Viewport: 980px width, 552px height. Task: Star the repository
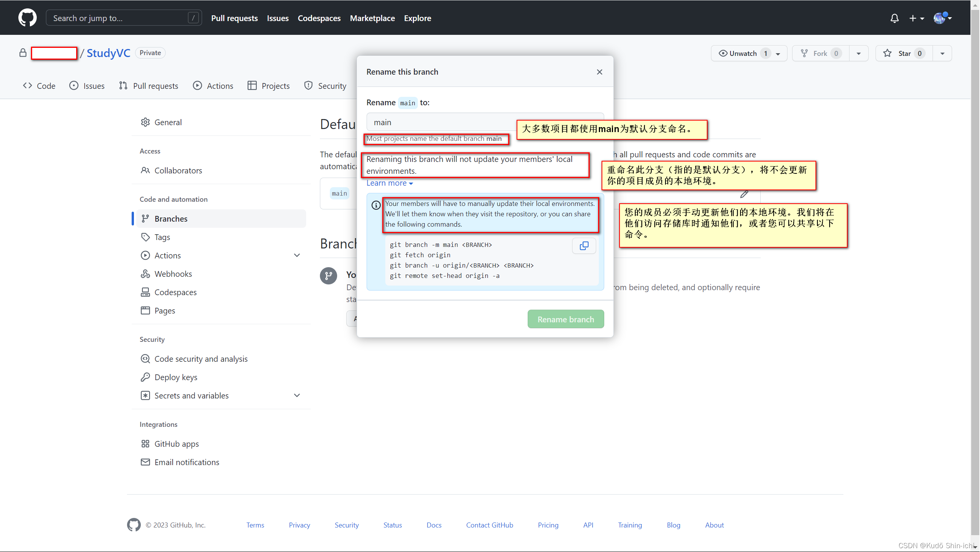(904, 53)
